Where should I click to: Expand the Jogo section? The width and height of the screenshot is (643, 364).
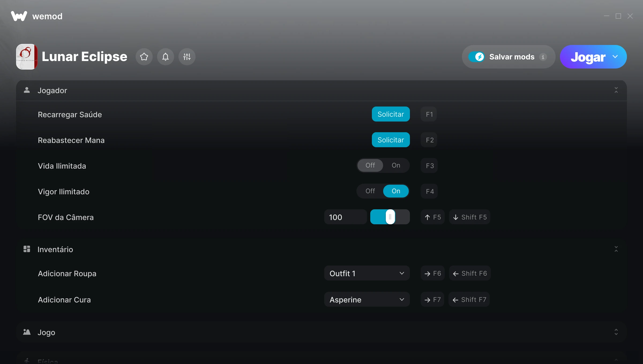coord(616,332)
